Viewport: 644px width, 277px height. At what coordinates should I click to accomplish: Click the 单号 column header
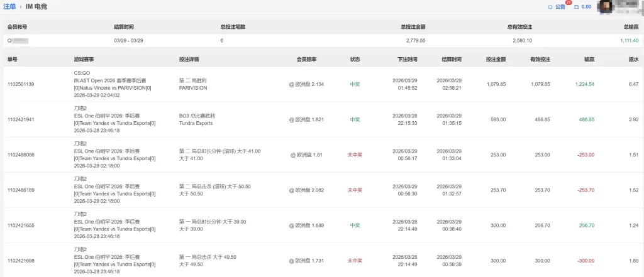pyautogui.click(x=13, y=59)
